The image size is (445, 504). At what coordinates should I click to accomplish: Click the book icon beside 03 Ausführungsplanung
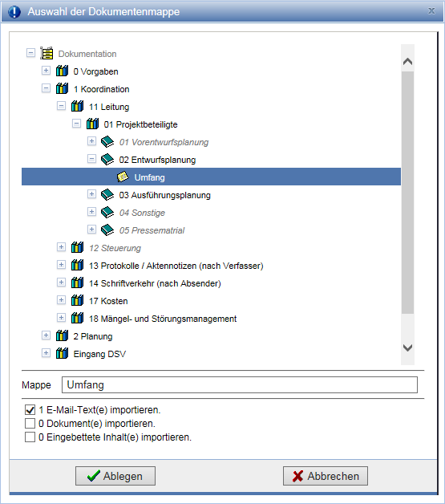tap(107, 195)
